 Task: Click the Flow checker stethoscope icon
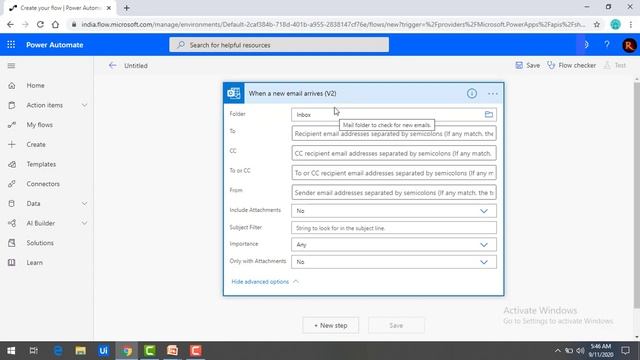[551, 65]
